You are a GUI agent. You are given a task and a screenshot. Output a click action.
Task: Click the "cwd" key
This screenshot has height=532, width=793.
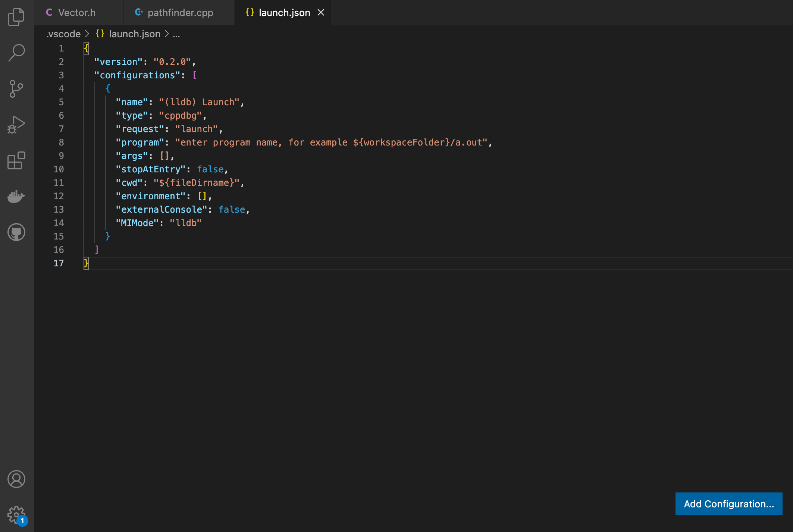click(129, 183)
